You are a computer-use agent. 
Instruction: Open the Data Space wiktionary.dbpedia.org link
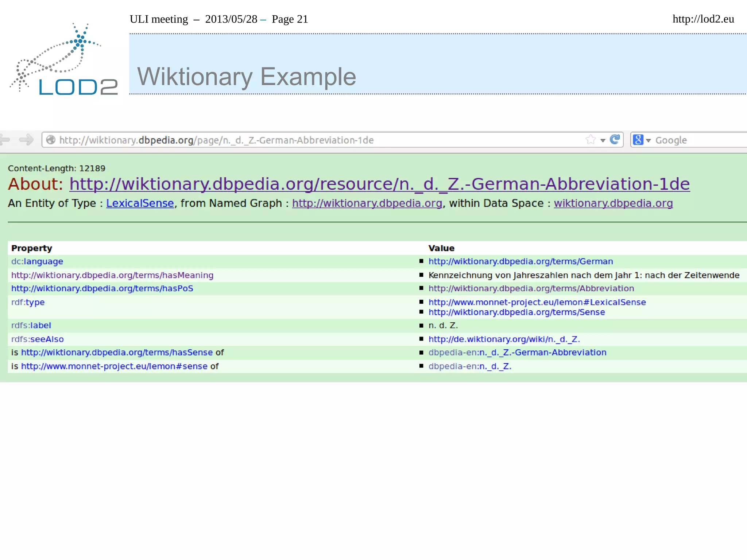pos(614,203)
